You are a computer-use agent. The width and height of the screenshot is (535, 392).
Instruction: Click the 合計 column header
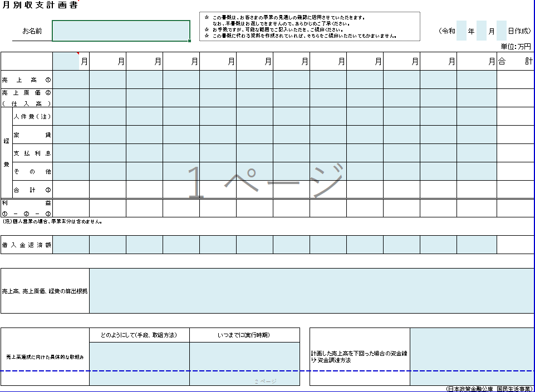[515, 61]
